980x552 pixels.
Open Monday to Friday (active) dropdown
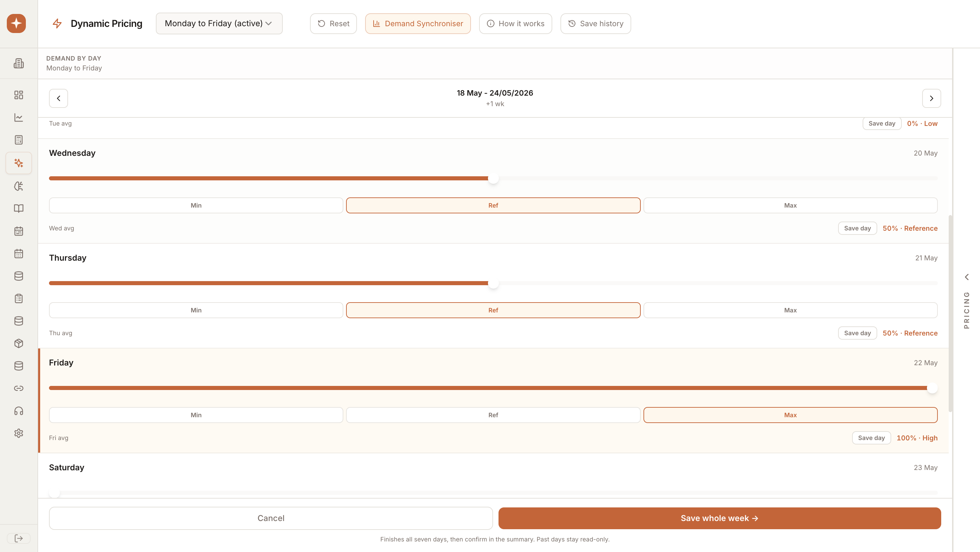[x=219, y=23]
